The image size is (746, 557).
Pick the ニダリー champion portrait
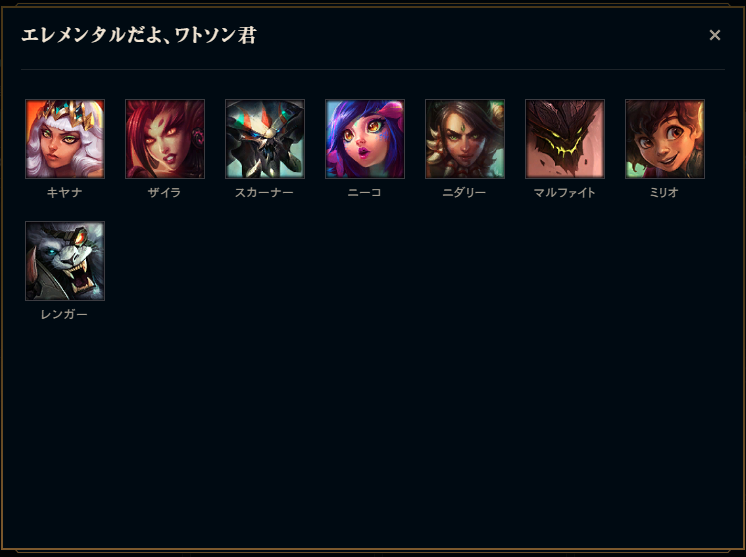point(465,139)
